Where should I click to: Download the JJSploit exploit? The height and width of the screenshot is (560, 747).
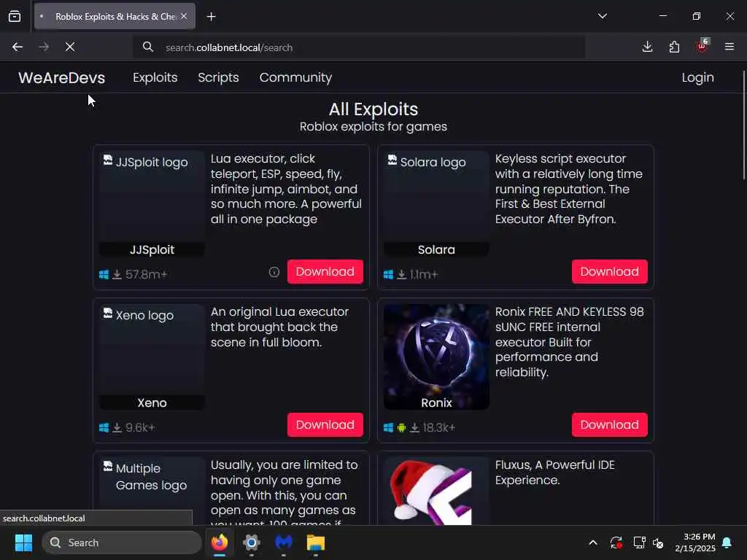325,271
